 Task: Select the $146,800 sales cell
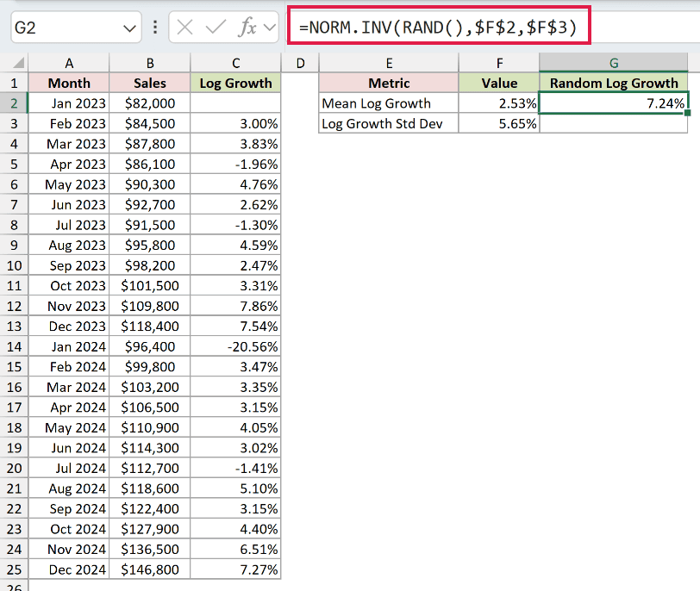[150, 569]
